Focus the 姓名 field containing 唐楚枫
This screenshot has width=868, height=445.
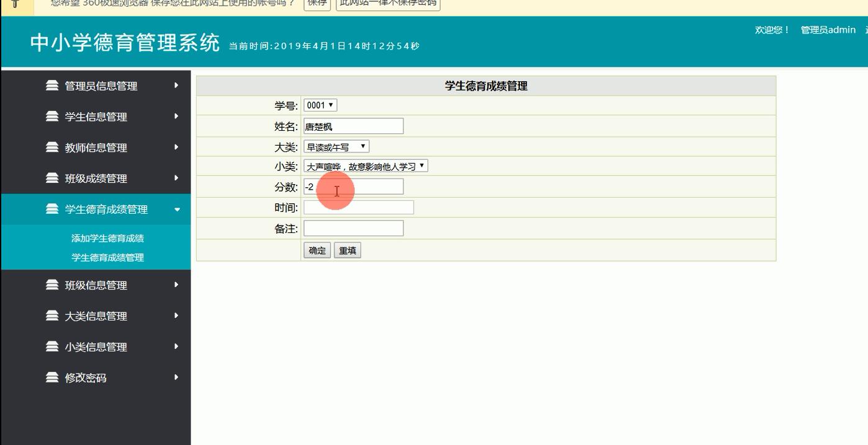[x=354, y=126]
